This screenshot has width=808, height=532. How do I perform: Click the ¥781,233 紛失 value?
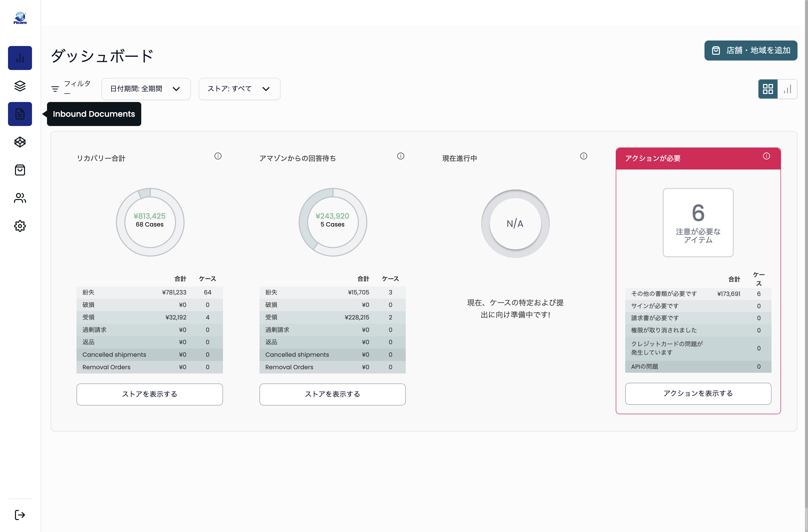point(174,292)
